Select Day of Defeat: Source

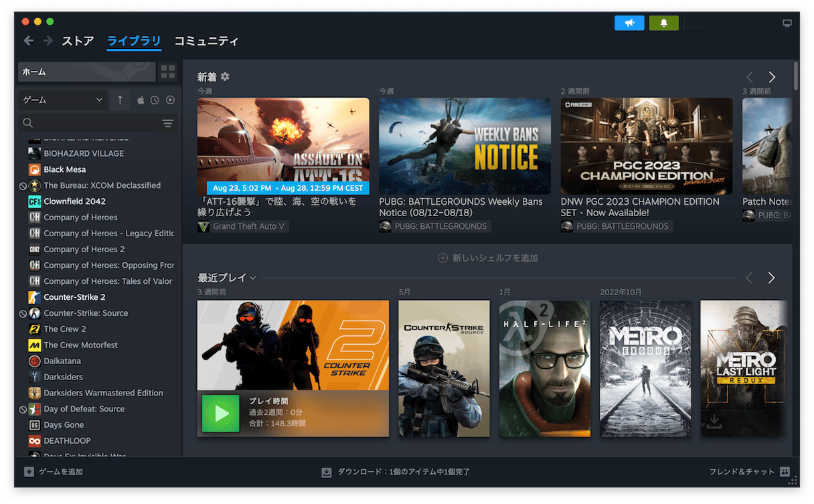84,409
